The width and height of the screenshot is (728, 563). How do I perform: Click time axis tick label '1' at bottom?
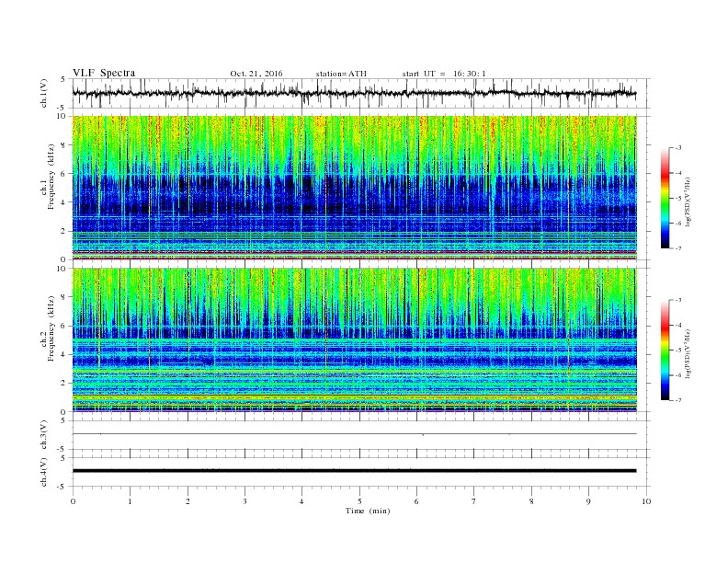coord(130,501)
